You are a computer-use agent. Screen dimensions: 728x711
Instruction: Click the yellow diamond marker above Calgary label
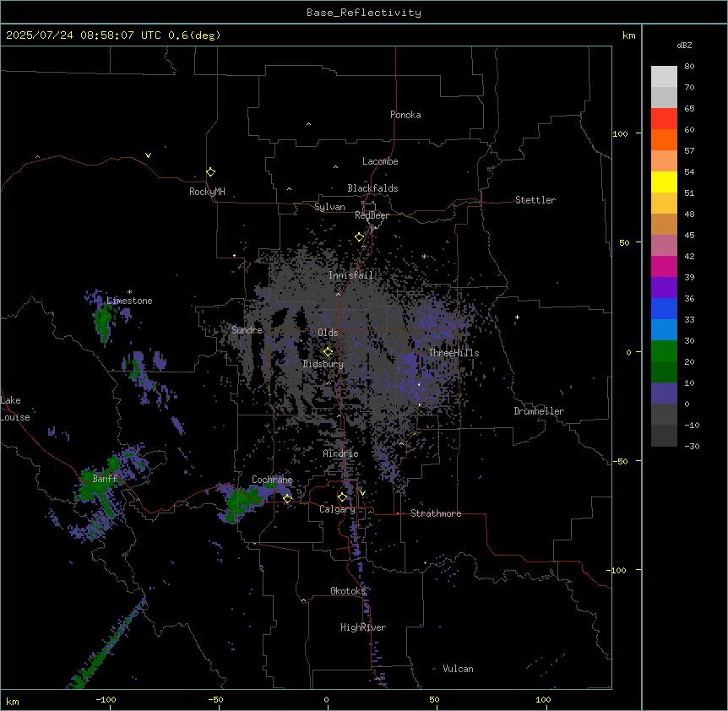point(342,497)
